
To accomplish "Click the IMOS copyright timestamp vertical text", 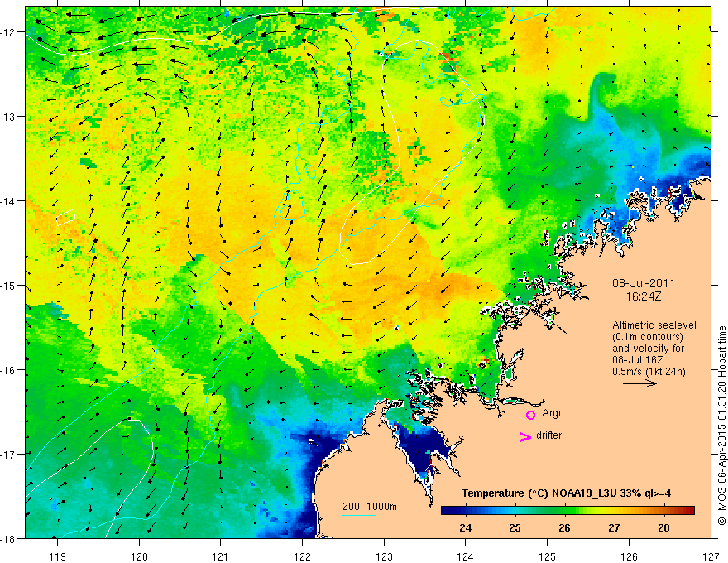I will 721,426.
